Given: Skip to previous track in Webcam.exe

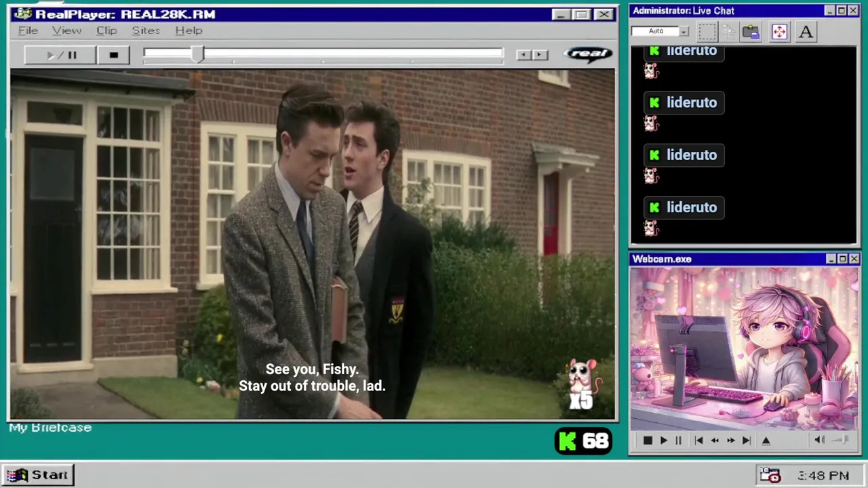Looking at the screenshot, I should click(698, 441).
